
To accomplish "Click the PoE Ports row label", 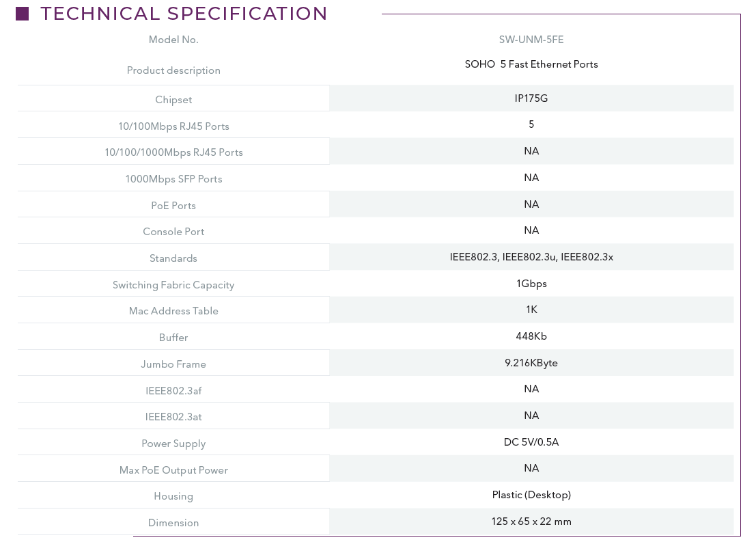I will click(x=173, y=206).
